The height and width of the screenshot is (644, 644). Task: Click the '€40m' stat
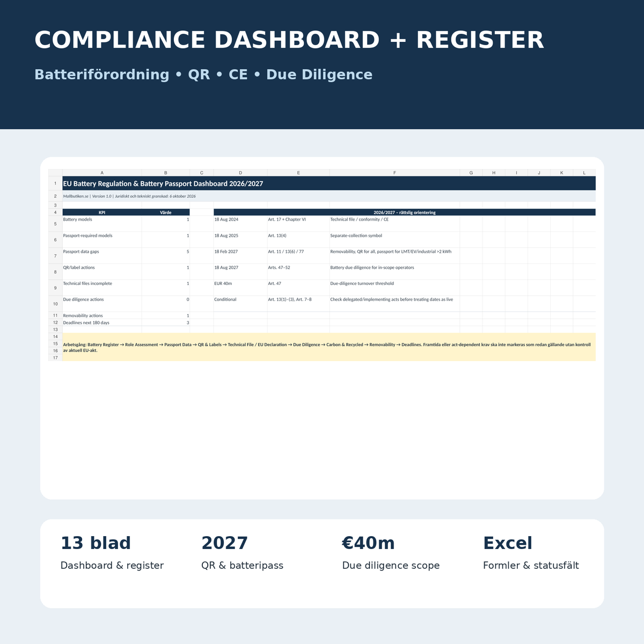368,543
